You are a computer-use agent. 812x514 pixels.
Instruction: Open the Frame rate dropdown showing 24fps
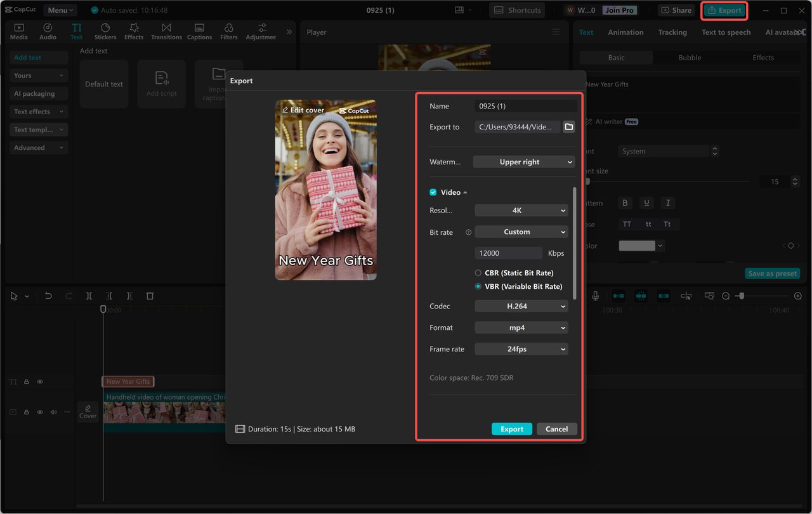click(521, 348)
